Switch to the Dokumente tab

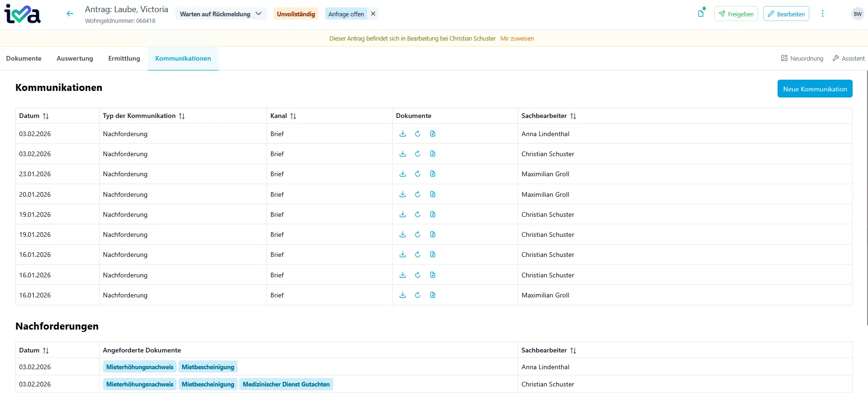click(24, 58)
